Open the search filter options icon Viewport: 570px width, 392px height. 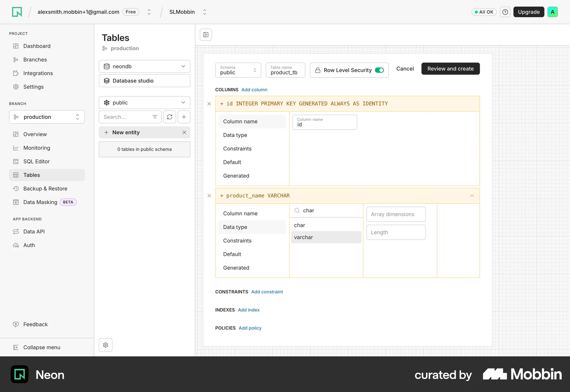[x=155, y=117]
